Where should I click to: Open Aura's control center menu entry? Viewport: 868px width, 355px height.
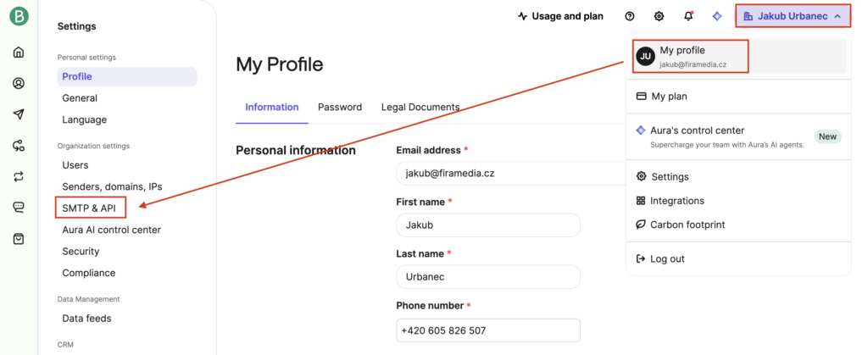tap(697, 130)
